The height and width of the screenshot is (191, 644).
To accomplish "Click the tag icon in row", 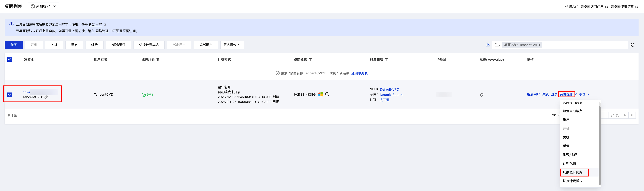I will click(482, 95).
